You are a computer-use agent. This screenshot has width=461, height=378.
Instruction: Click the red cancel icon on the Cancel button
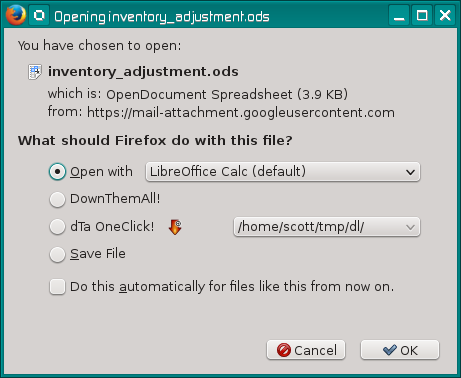pyautogui.click(x=284, y=350)
